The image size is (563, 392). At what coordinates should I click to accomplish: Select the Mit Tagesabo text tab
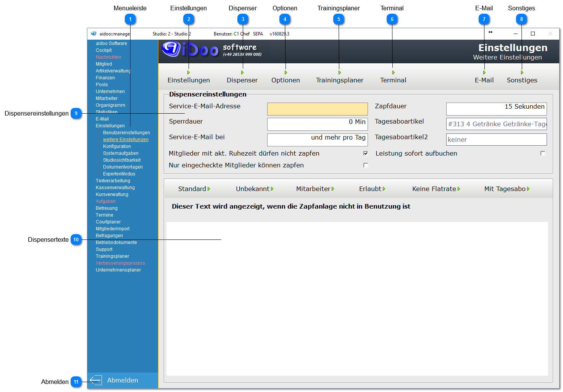point(507,189)
